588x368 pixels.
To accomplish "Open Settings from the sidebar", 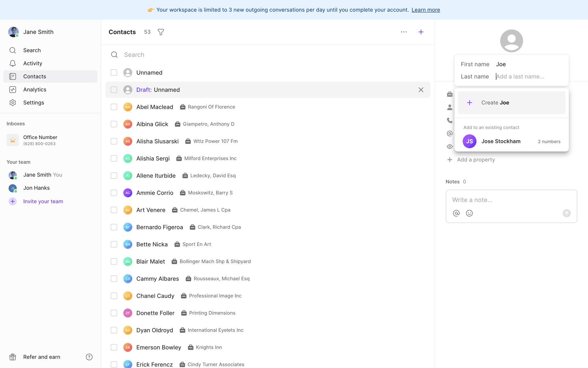I will tap(50, 102).
